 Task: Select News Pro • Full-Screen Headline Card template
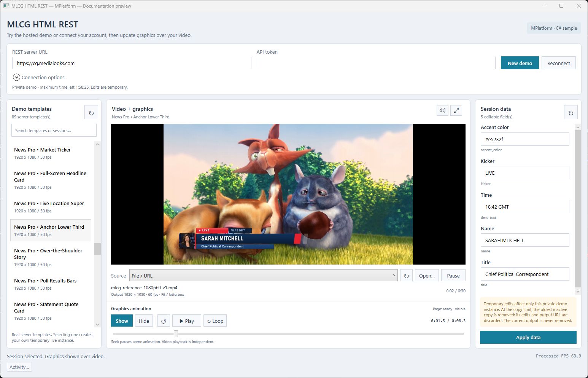pyautogui.click(x=51, y=180)
